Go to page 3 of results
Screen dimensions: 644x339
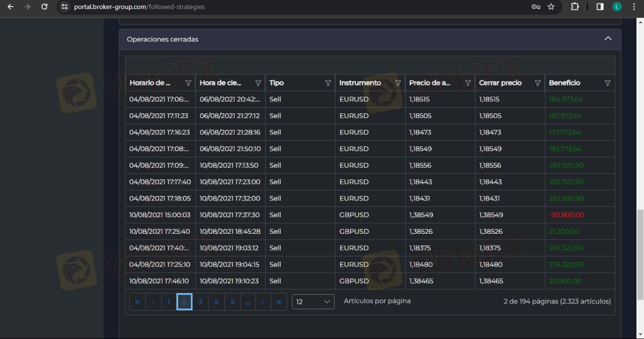pyautogui.click(x=200, y=302)
